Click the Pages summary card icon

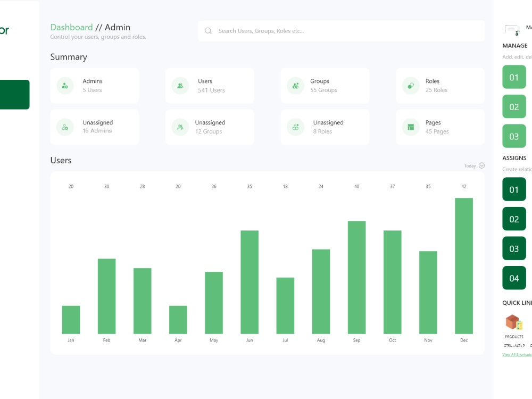click(410, 127)
